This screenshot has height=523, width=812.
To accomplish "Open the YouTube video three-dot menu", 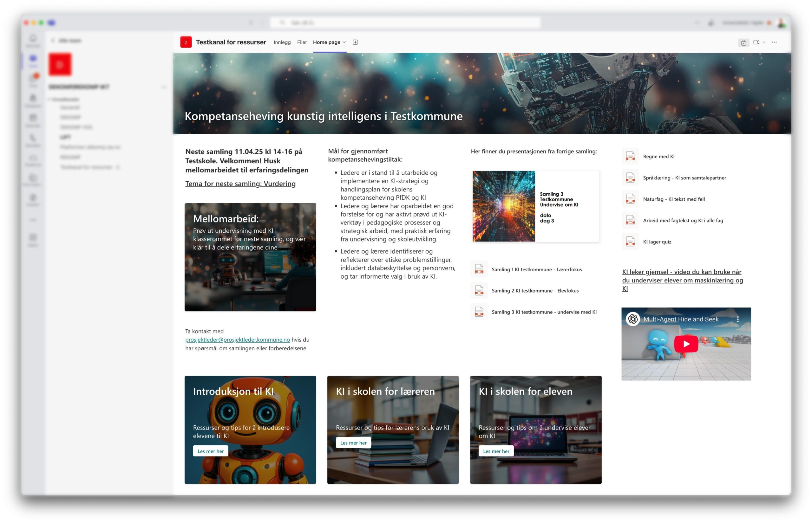I will [737, 319].
